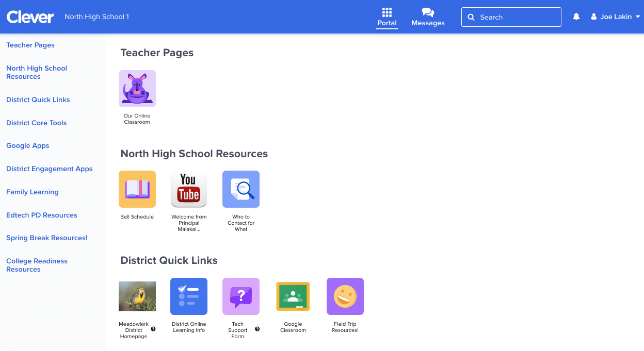Open the Bell Schedule resource
This screenshot has width=644, height=351.
point(137,189)
